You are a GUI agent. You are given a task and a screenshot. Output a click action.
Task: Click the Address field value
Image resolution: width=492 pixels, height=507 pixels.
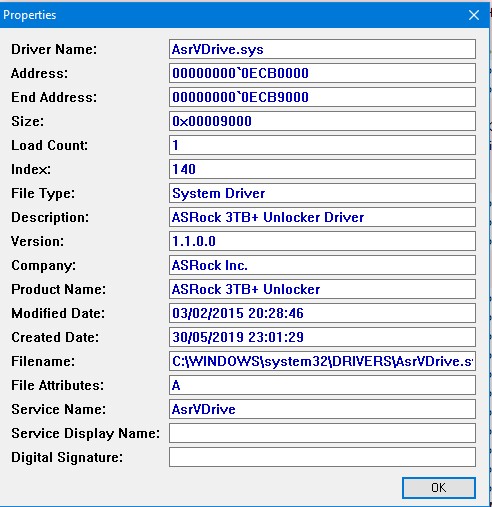[322, 73]
